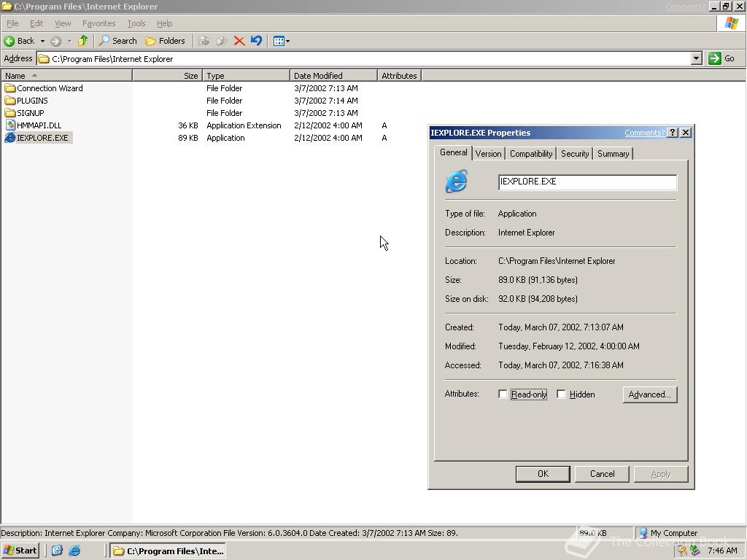Open the Back history dropdown arrow
This screenshot has width=747, height=560.
coord(42,41)
